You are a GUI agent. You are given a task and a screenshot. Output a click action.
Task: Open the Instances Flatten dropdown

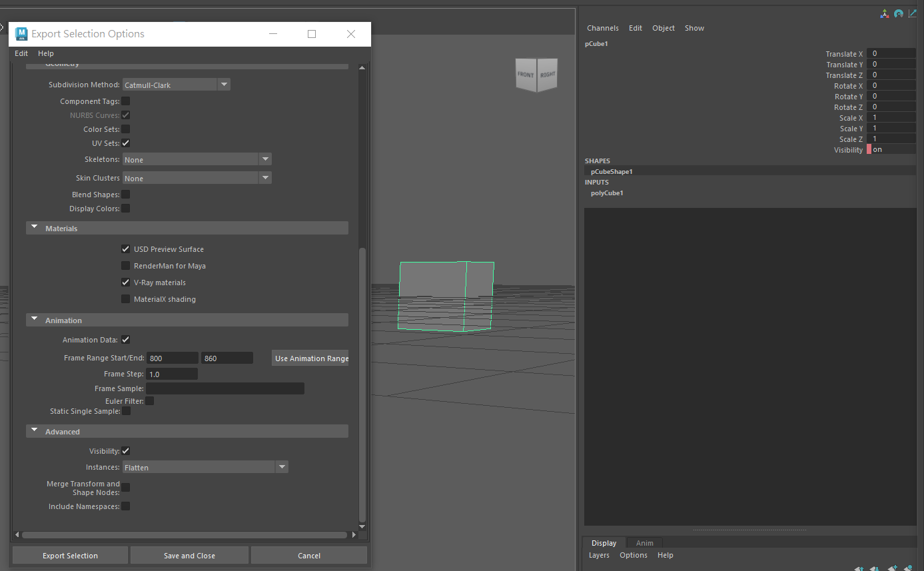coord(205,467)
